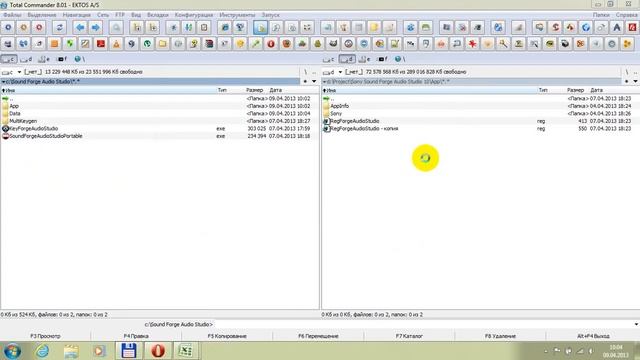This screenshot has width=640, height=360.
Task: Switch left panel to drive d
Action: click(x=27, y=59)
